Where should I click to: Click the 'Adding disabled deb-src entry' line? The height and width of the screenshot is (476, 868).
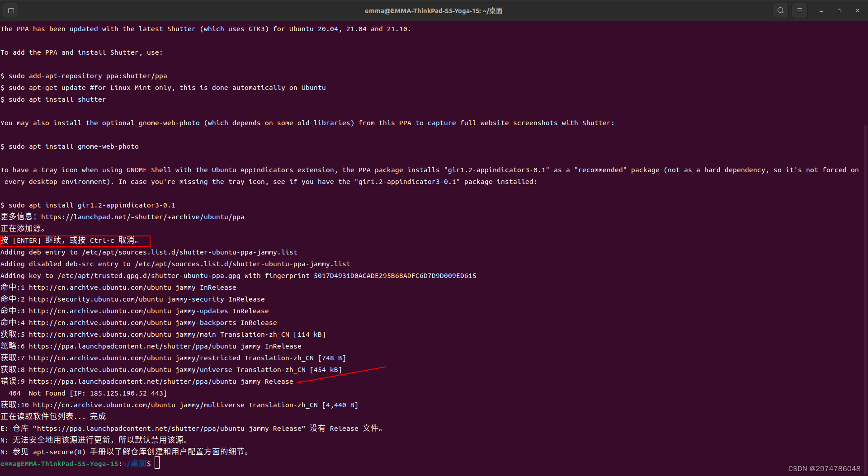(x=175, y=264)
